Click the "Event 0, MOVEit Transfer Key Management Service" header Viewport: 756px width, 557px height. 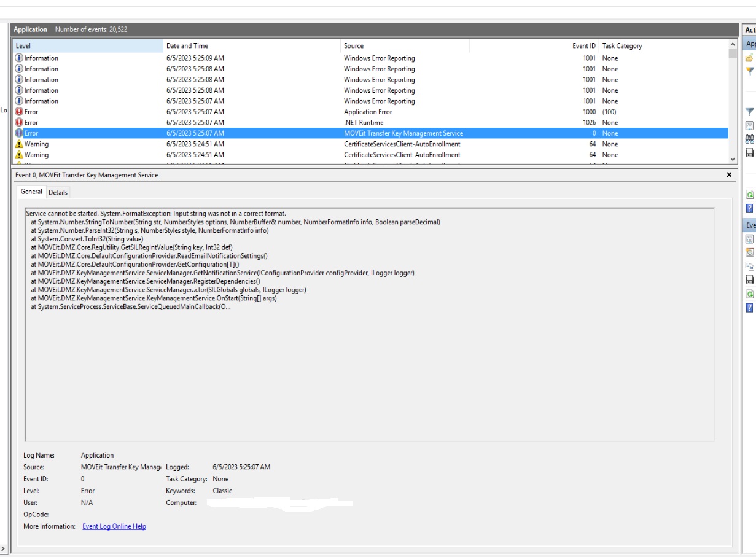pyautogui.click(x=86, y=175)
